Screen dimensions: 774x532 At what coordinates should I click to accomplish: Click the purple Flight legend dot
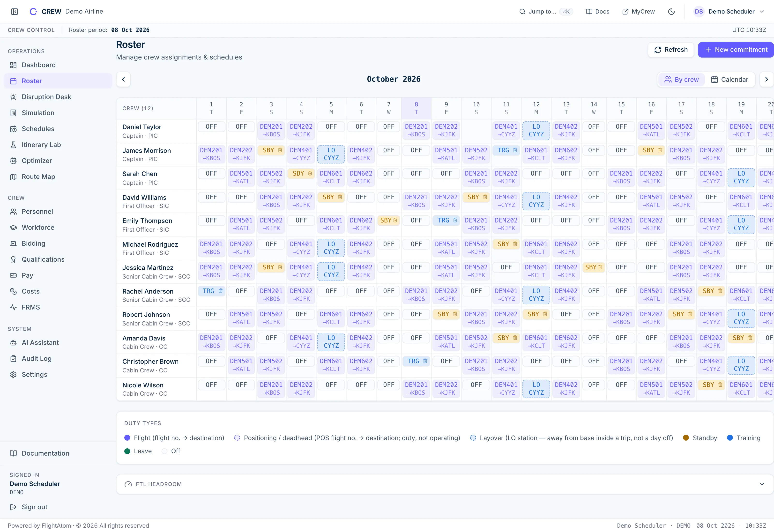tap(127, 438)
